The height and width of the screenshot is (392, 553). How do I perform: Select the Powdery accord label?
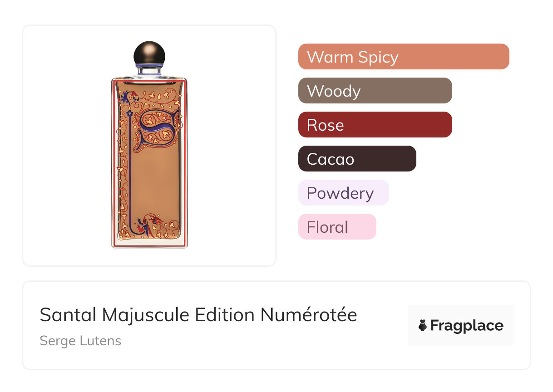point(343,193)
